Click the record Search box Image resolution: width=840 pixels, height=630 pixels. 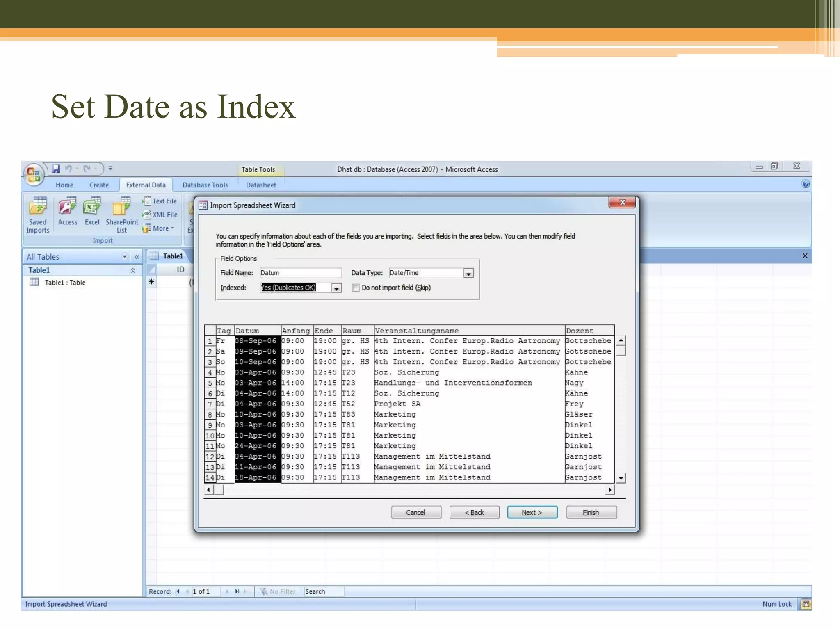pyautogui.click(x=324, y=591)
